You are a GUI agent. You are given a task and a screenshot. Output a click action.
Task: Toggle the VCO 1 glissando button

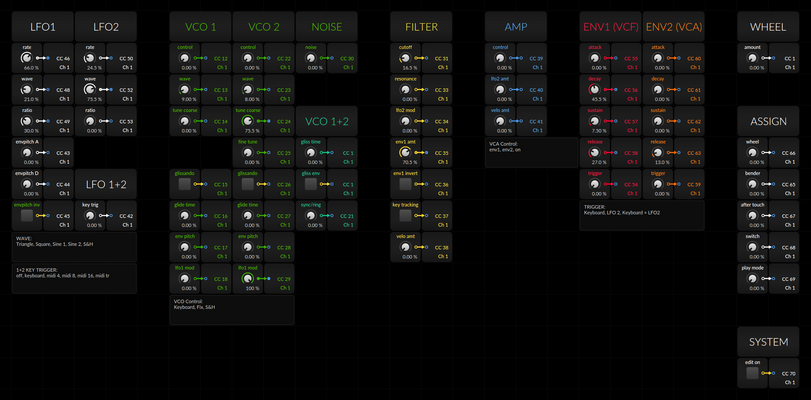pos(185,184)
